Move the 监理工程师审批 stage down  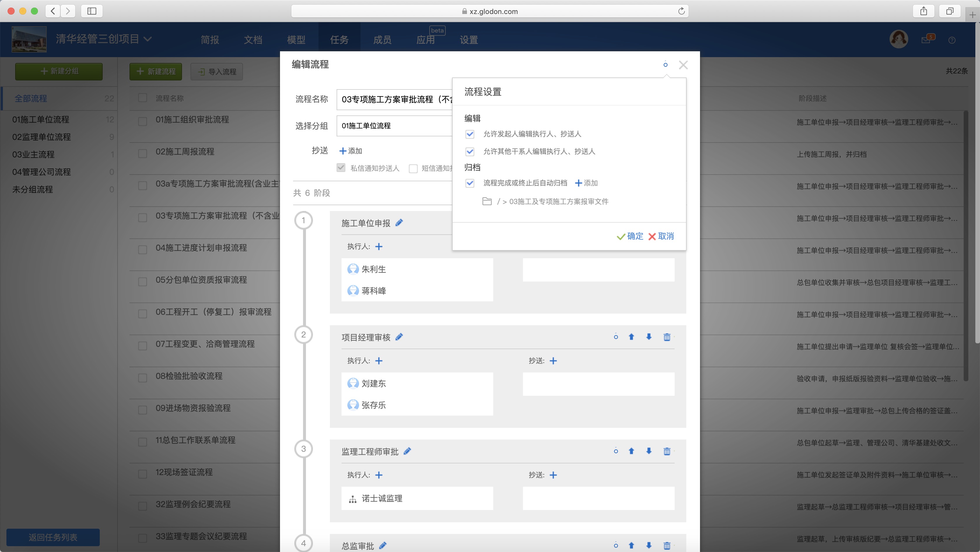[x=649, y=451]
